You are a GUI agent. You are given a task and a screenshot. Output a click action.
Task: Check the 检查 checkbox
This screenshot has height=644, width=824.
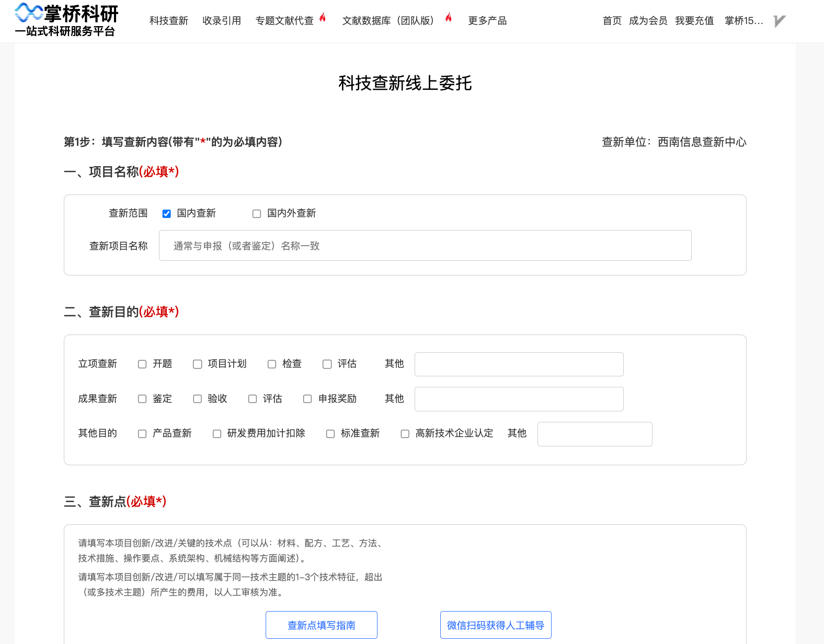pos(272,364)
